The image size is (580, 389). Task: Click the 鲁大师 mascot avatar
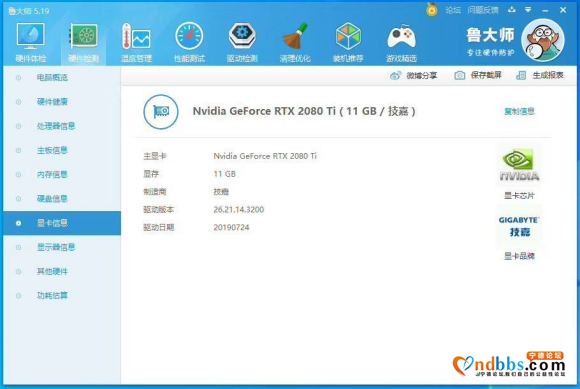click(x=543, y=40)
